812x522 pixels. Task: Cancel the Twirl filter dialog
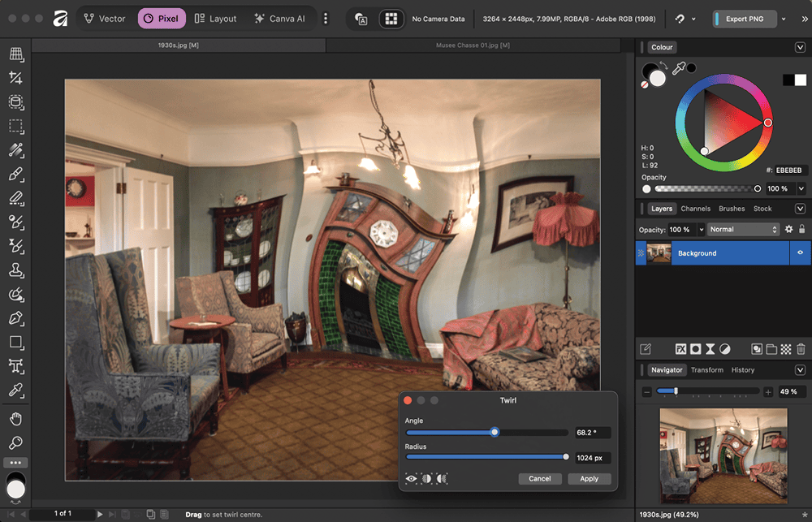540,479
